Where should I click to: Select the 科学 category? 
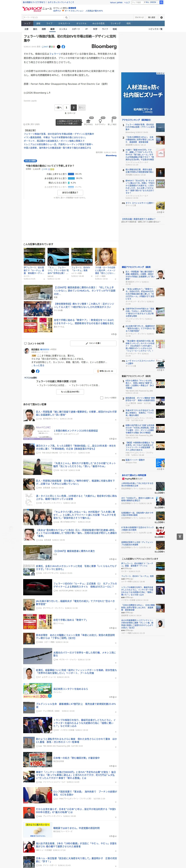[x=95, y=29]
